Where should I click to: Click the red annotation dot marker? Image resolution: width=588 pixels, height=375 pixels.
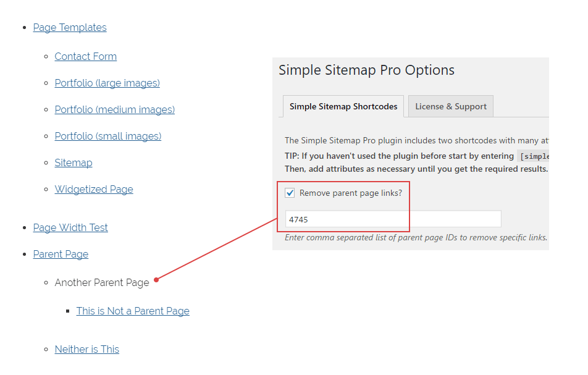[156, 280]
